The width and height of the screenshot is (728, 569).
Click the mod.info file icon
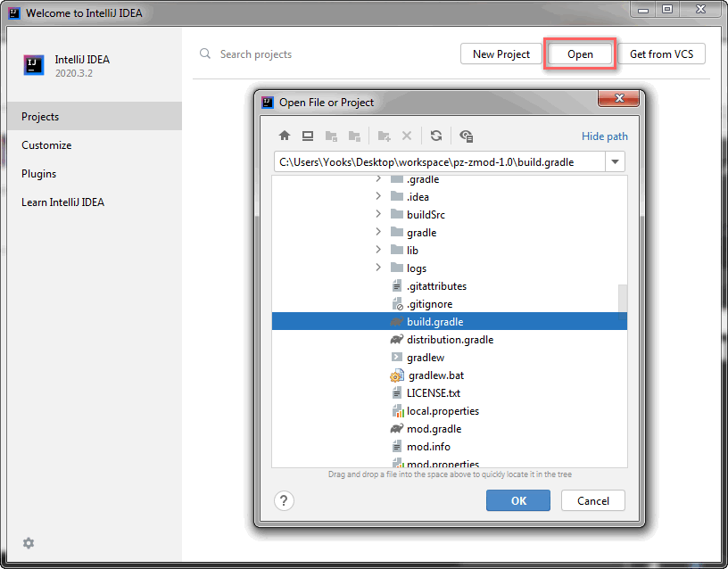tap(396, 447)
